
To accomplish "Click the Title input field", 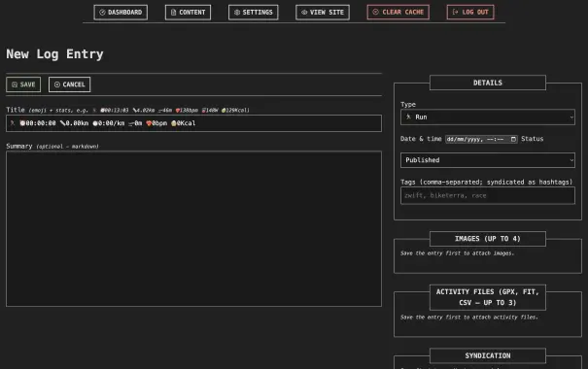I will point(193,123).
